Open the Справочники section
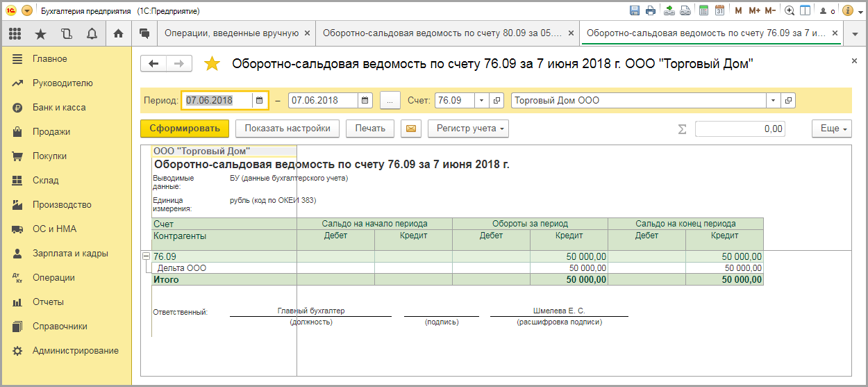The image size is (868, 387). (x=65, y=327)
